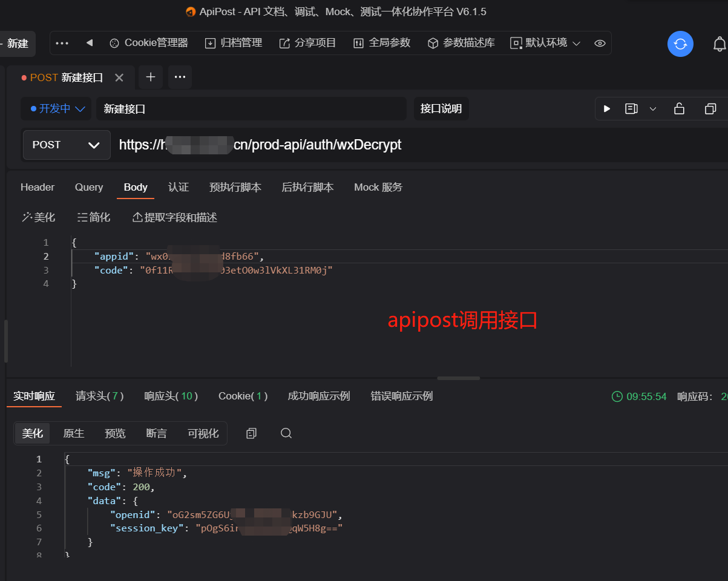Select the 实时响应 response tab
Image resolution: width=728 pixels, height=581 pixels.
[x=34, y=396]
